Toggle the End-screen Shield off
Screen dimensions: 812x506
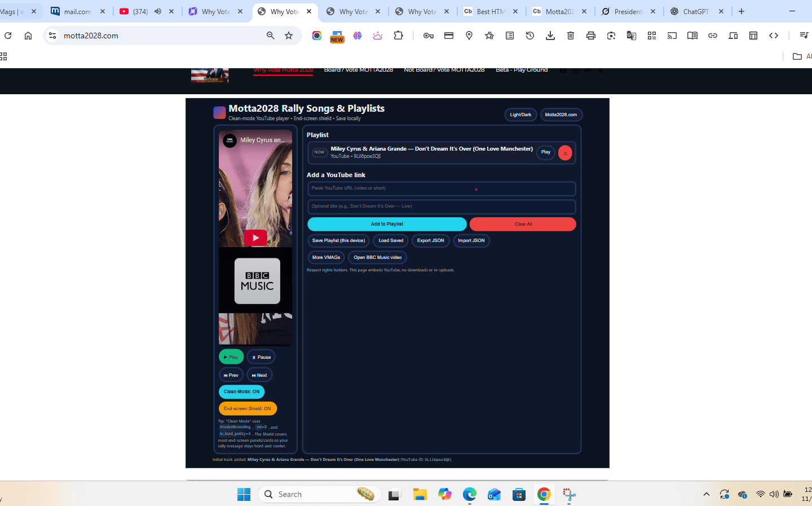[x=248, y=408]
